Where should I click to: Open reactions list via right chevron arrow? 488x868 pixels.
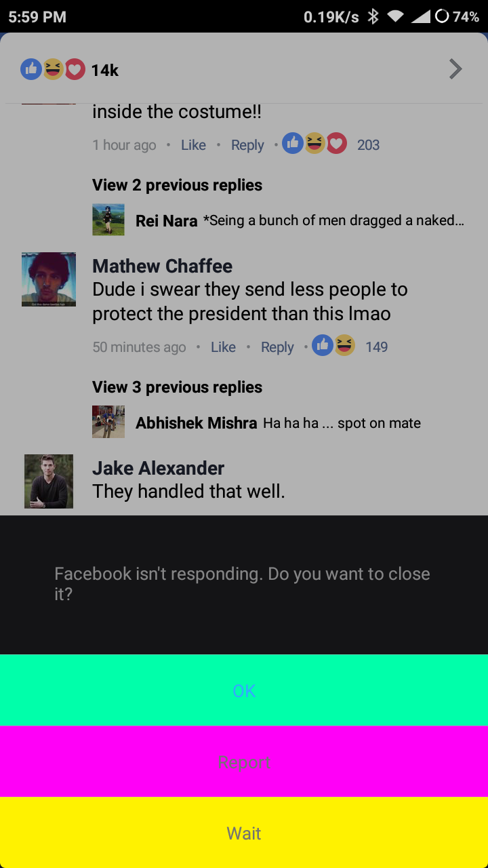tap(455, 69)
